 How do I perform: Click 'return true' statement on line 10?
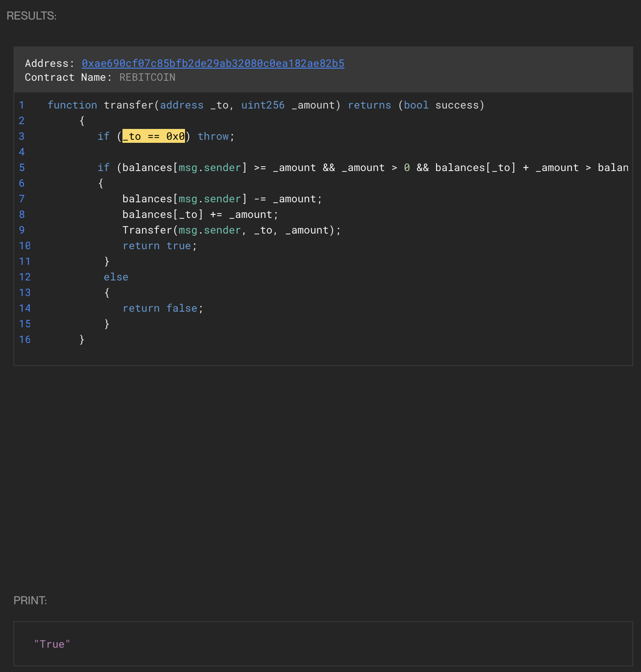point(159,246)
